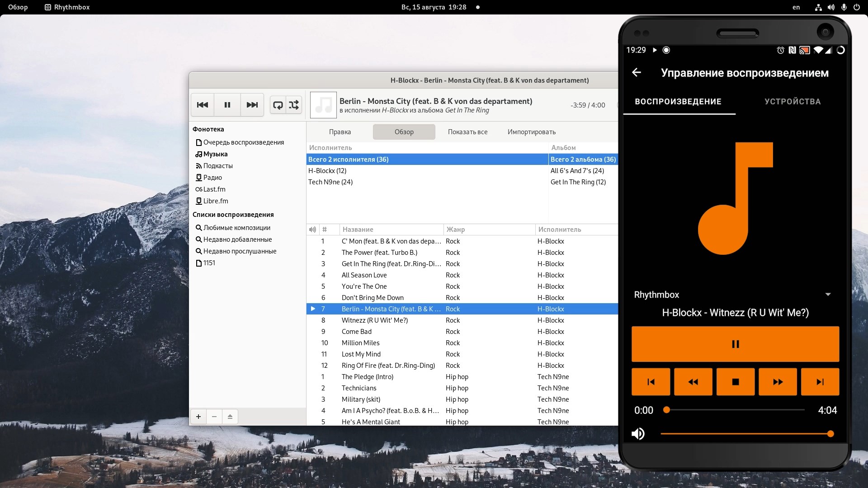Open the en keyboard layout indicator

(796, 7)
